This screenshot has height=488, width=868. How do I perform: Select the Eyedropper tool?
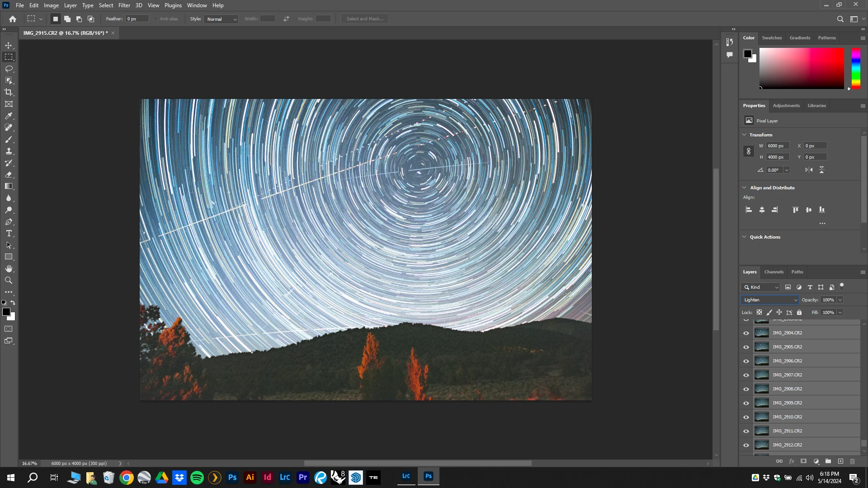click(9, 116)
